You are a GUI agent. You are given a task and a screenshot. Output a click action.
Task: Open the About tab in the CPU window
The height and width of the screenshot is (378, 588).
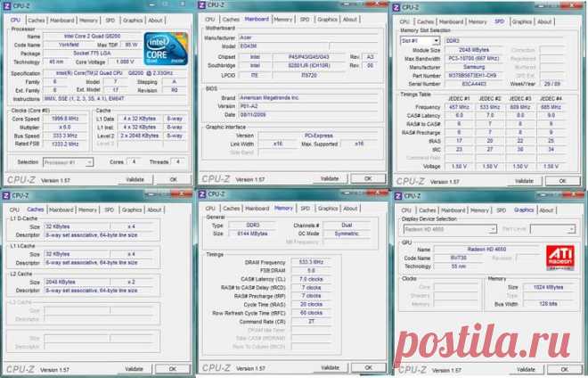[155, 21]
